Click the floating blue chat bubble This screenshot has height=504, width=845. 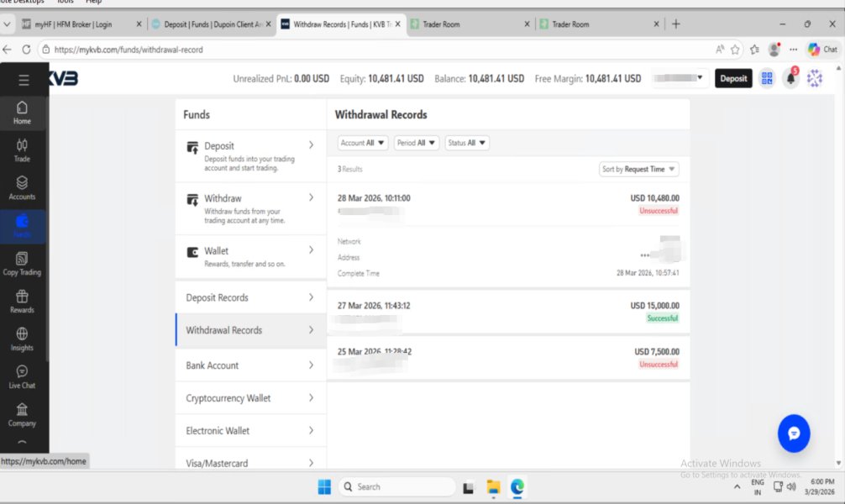point(793,433)
